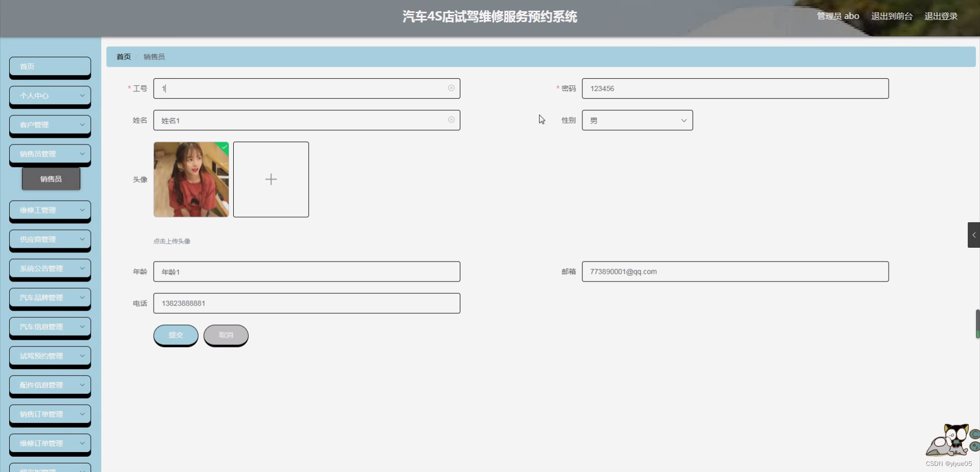This screenshot has height=472, width=980.
Task: Click the plus icon to upload new avatar
Action: (271, 179)
